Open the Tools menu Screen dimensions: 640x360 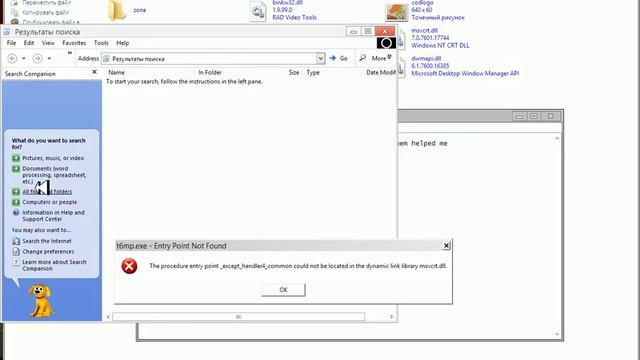point(101,43)
